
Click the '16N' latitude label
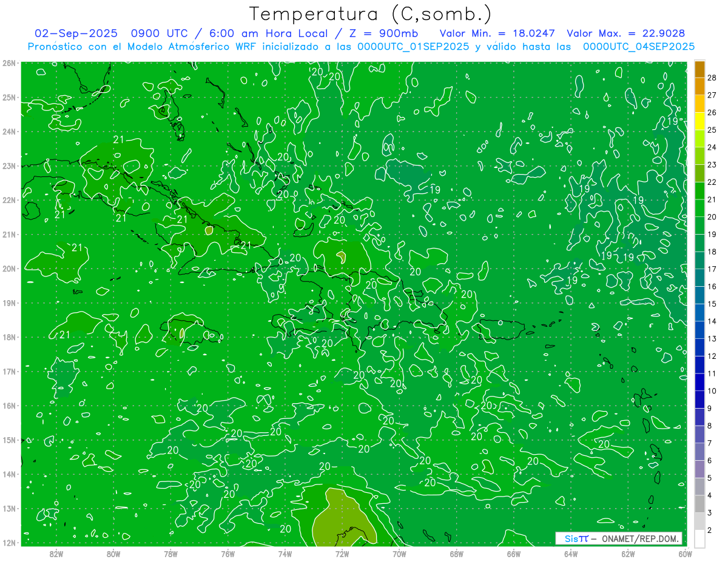coord(8,406)
